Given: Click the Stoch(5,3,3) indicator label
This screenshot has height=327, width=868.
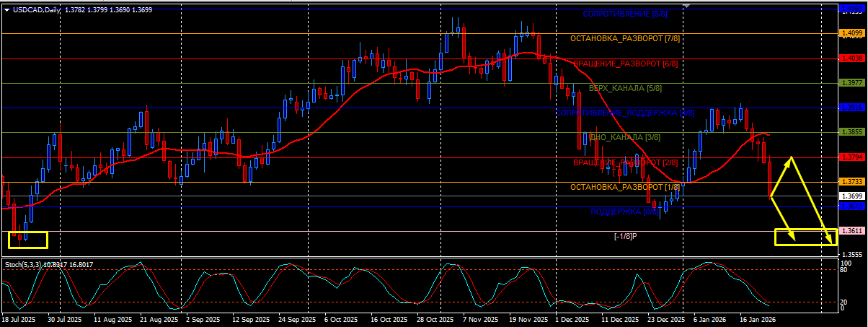Looking at the screenshot, I should (x=24, y=265).
